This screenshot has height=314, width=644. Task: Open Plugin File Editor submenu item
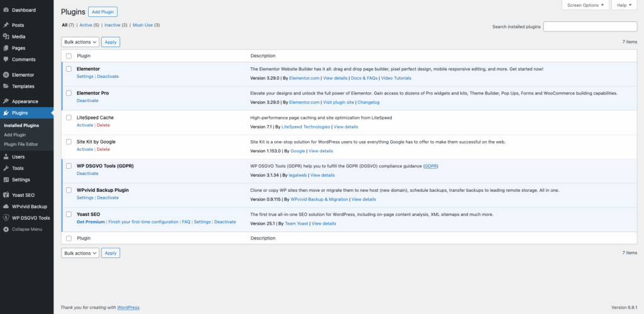21,144
